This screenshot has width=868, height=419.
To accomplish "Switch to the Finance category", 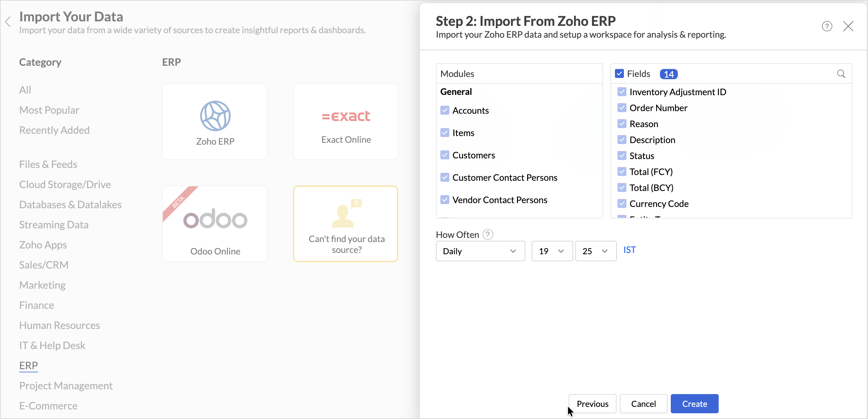I will (36, 305).
